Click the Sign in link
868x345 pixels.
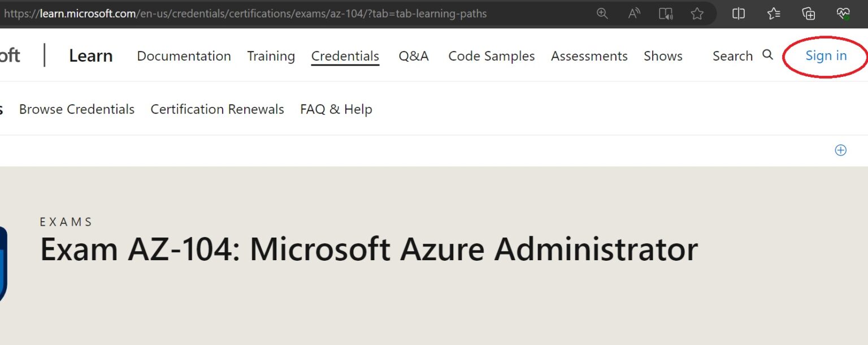826,55
